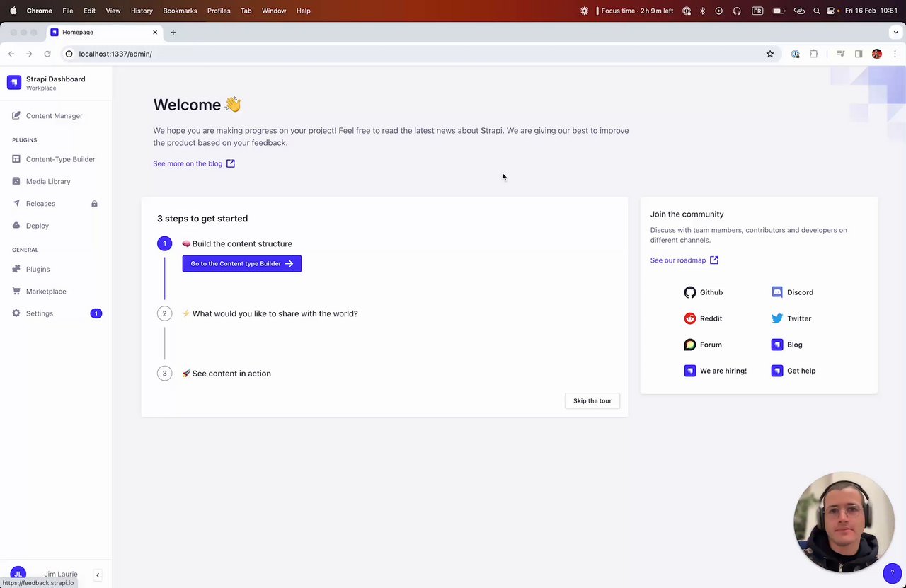Open the Apple menu
The image size is (906, 588).
[13, 11]
